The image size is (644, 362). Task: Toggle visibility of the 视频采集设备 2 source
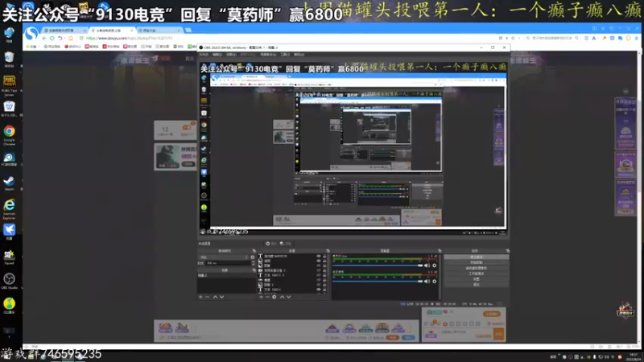318,270
